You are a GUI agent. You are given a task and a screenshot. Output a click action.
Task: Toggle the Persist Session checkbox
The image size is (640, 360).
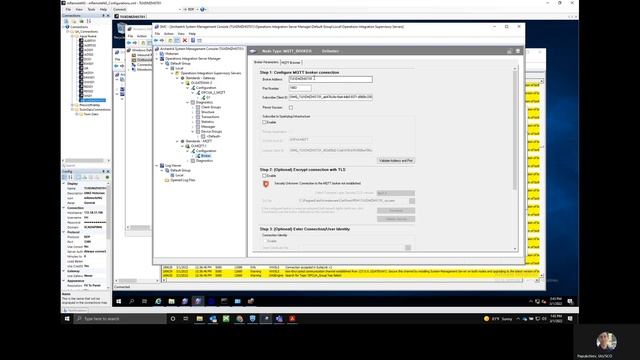click(291, 108)
